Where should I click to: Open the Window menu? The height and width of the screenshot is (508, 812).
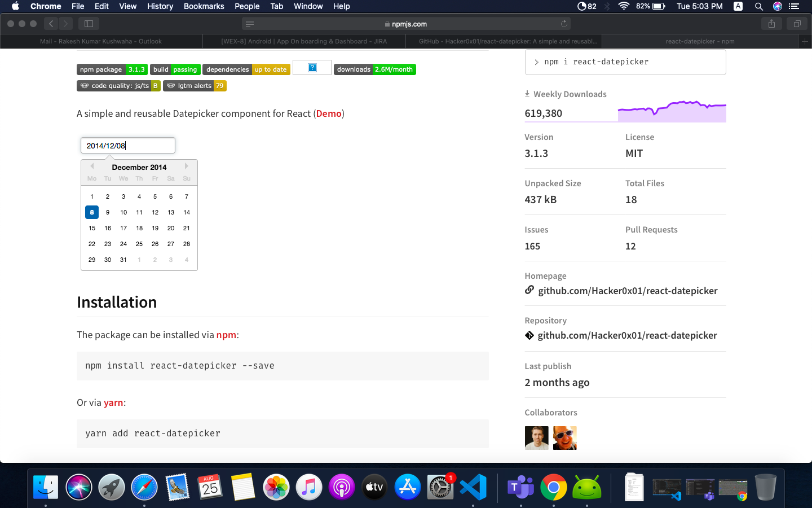[308, 6]
